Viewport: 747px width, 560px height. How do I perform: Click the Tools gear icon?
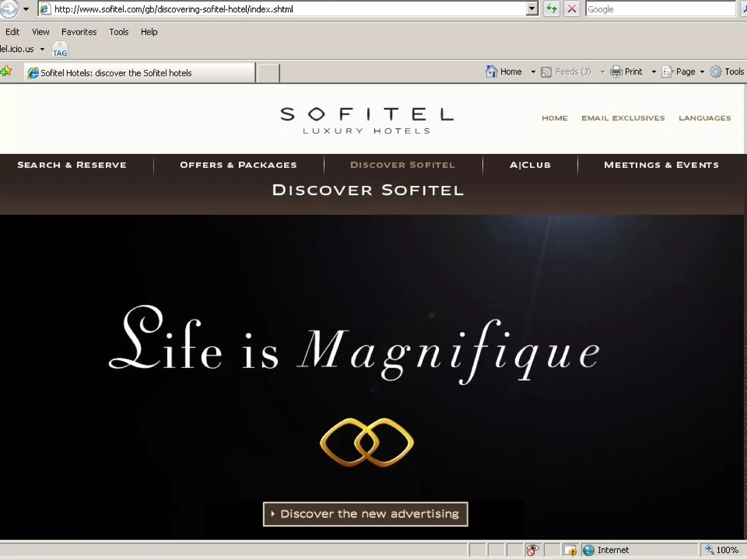(x=716, y=72)
